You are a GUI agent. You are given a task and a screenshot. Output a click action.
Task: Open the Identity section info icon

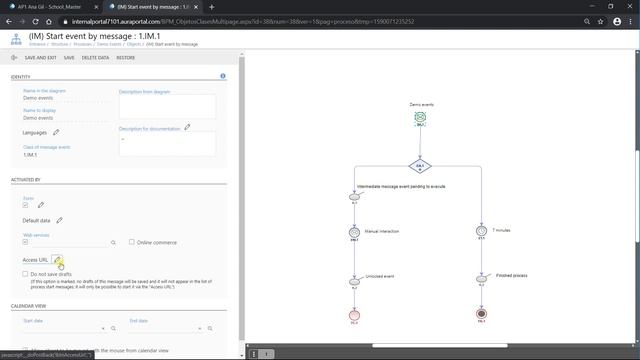(223, 76)
